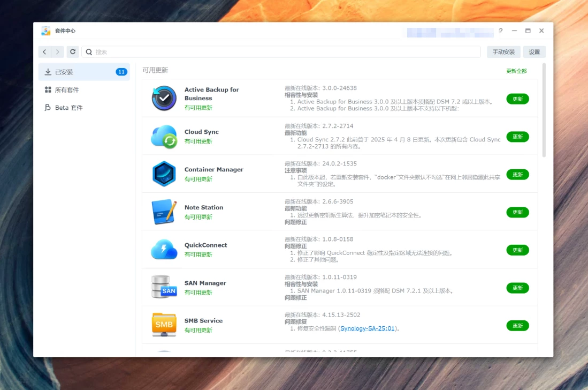The image size is (588, 390).
Task: Click version text 1.0.8-0158
Action: click(x=338, y=239)
